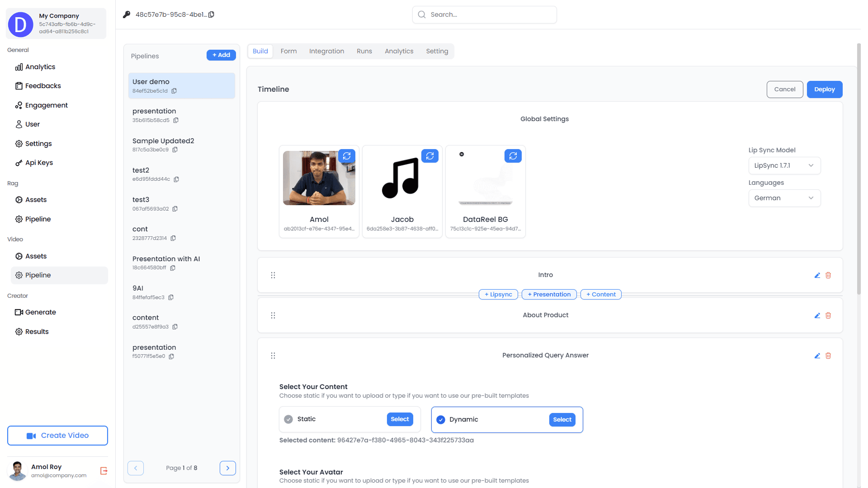Copy the User demo pipeline ID
Image resolution: width=868 pixels, height=488 pixels.
click(x=174, y=91)
